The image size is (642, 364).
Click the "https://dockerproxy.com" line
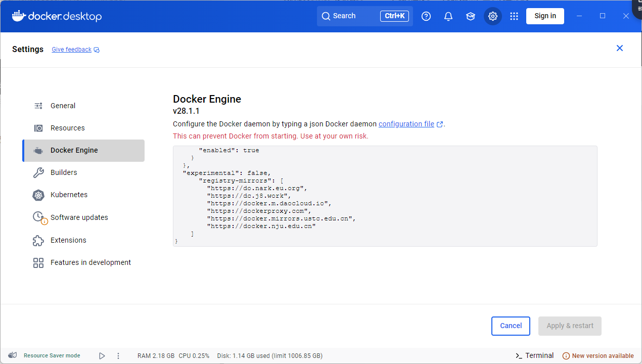(259, 211)
